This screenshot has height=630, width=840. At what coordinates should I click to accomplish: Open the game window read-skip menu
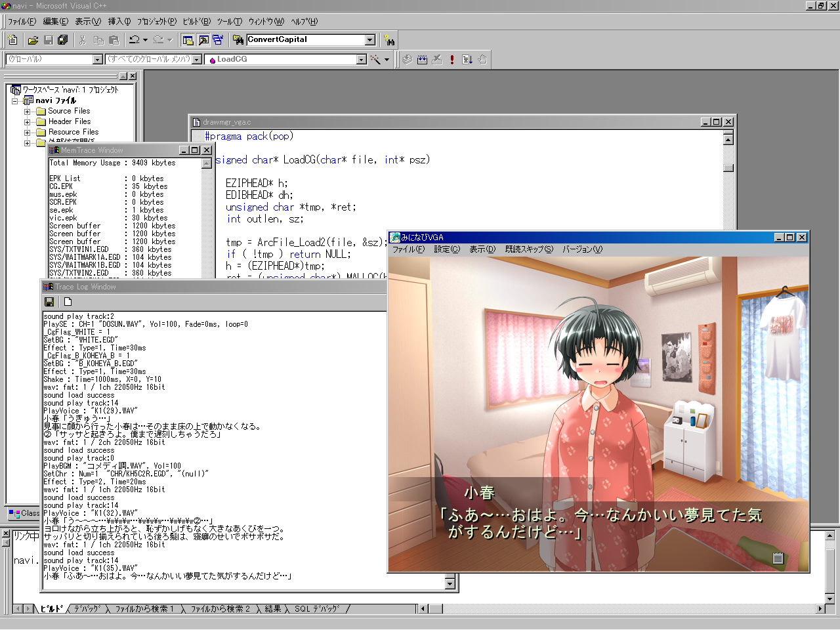coord(529,249)
